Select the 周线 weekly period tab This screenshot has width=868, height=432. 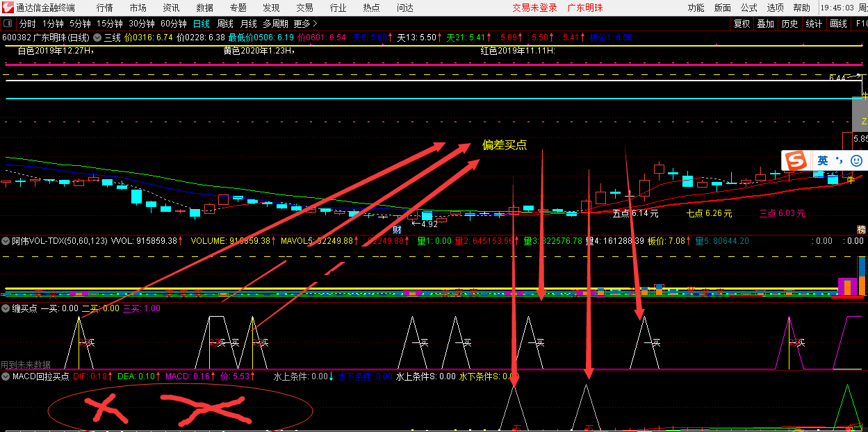pyautogui.click(x=225, y=24)
